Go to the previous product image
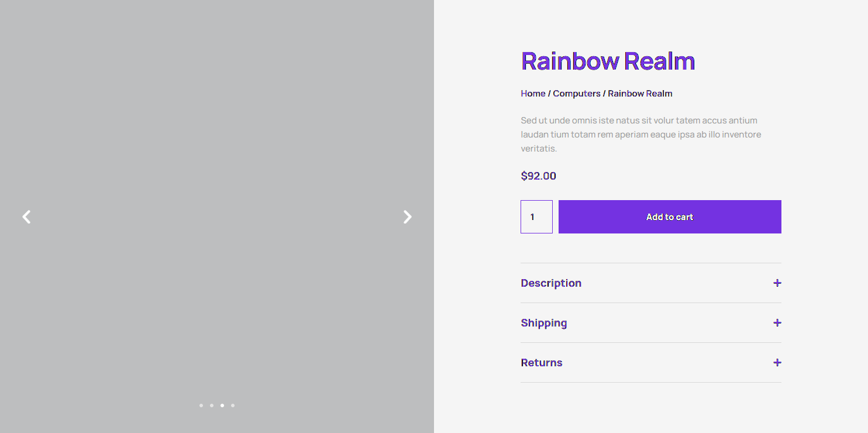868x433 pixels. click(x=26, y=217)
